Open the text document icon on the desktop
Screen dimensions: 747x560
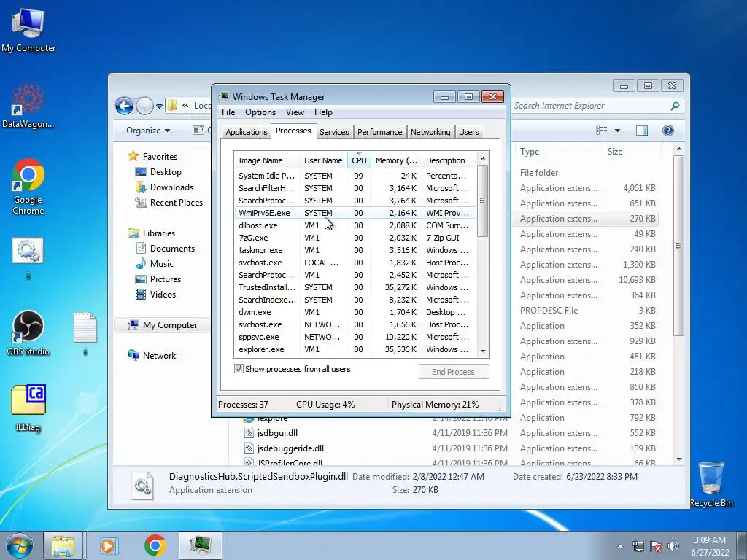tap(85, 333)
